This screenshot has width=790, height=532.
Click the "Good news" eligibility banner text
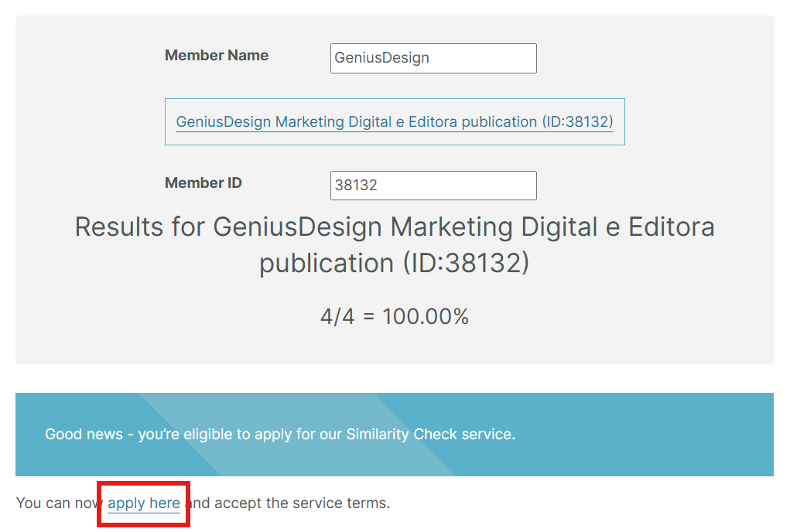tap(279, 435)
